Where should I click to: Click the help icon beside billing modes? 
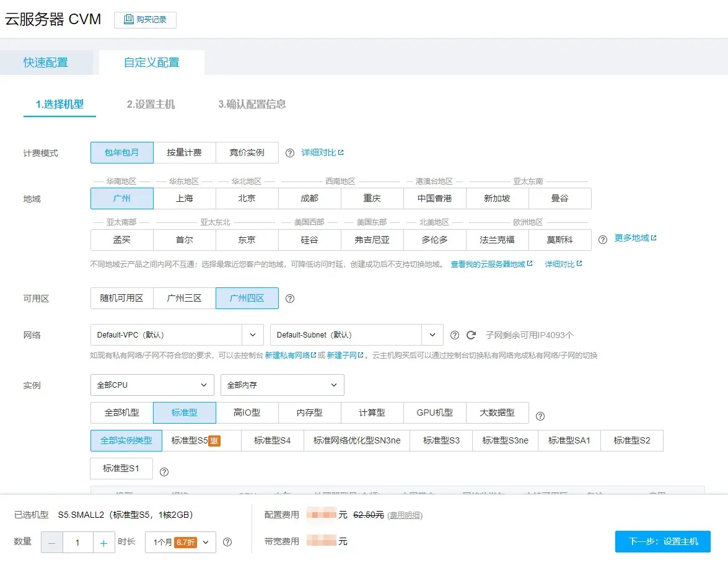(x=290, y=153)
